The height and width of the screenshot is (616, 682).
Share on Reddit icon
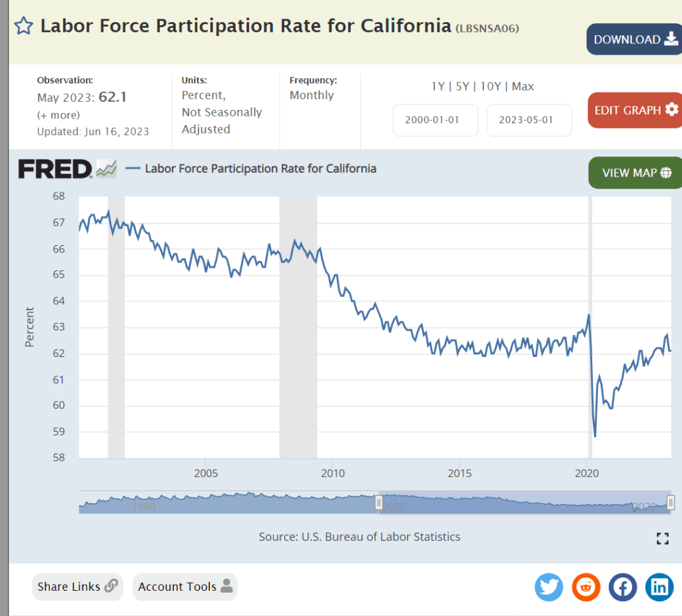586,587
